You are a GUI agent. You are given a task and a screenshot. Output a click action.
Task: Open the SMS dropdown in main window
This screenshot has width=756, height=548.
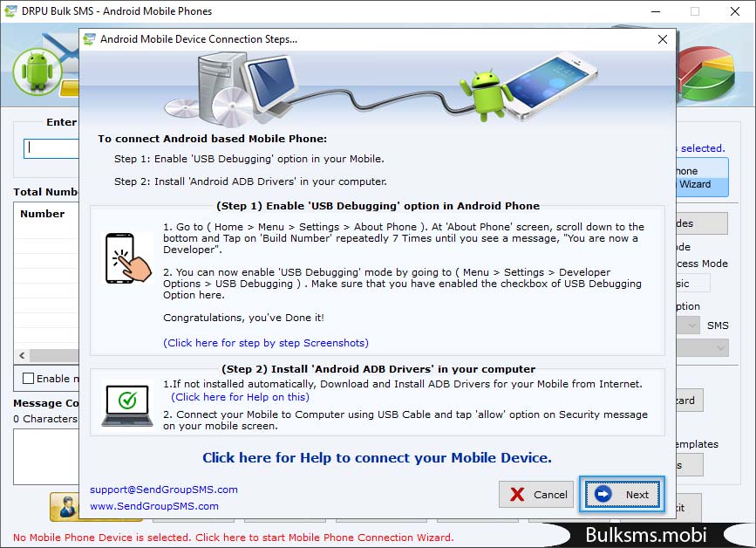(688, 325)
